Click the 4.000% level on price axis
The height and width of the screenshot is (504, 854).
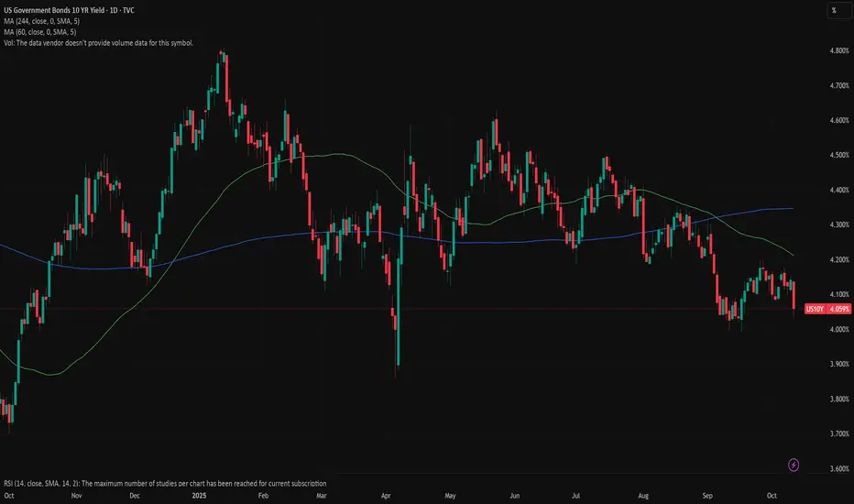(x=839, y=329)
